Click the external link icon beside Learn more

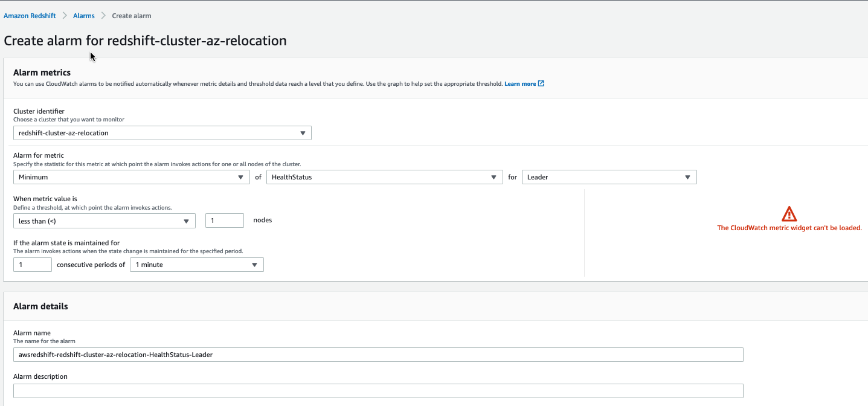[541, 84]
